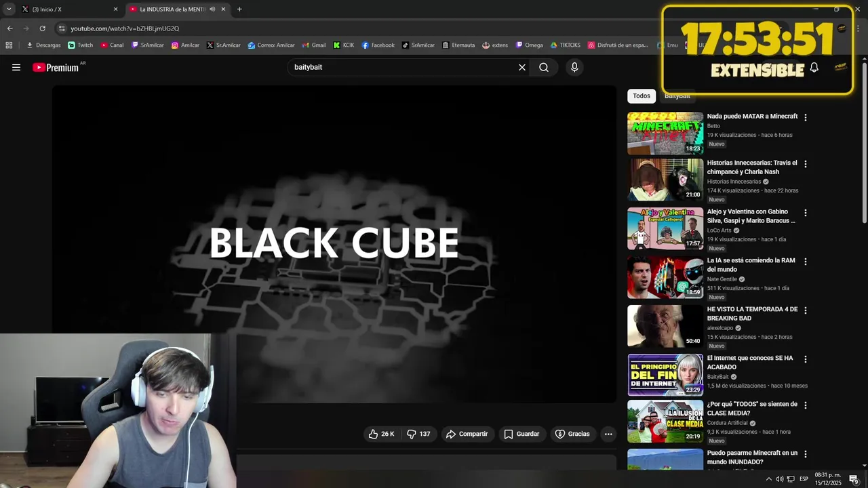Open Breaking Bad 50:40 thumbnail
The image size is (868, 488).
665,326
